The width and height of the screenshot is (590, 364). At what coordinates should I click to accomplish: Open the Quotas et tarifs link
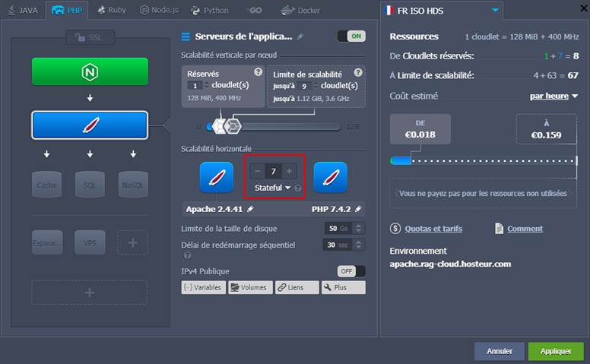(x=433, y=229)
